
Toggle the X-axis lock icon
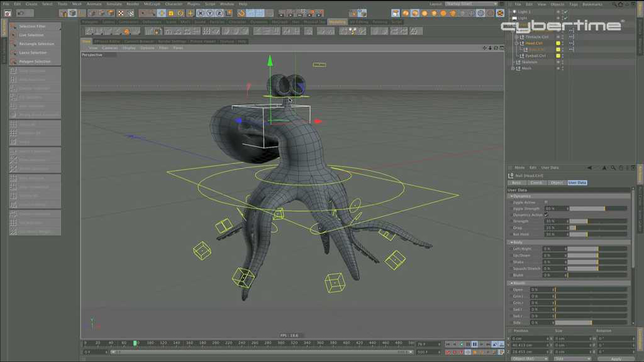click(x=201, y=13)
